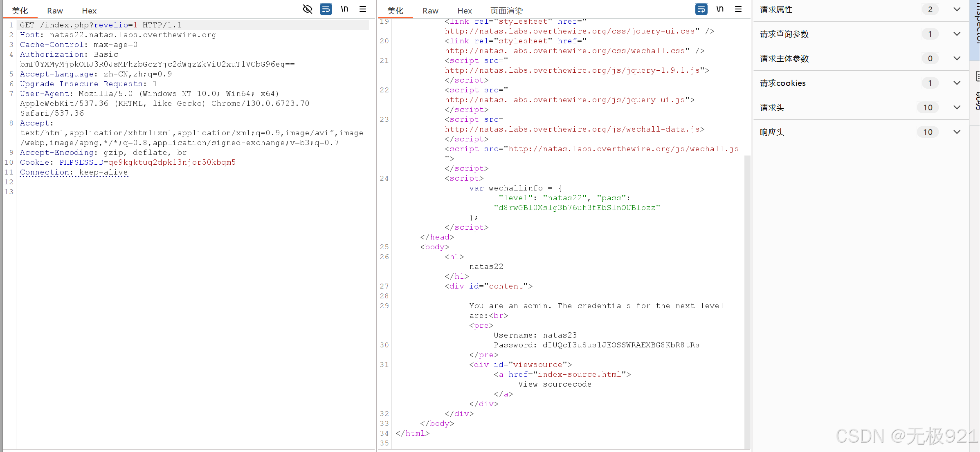Open the response panel hamburger menu
Image resolution: width=980 pixels, height=452 pixels.
(738, 9)
